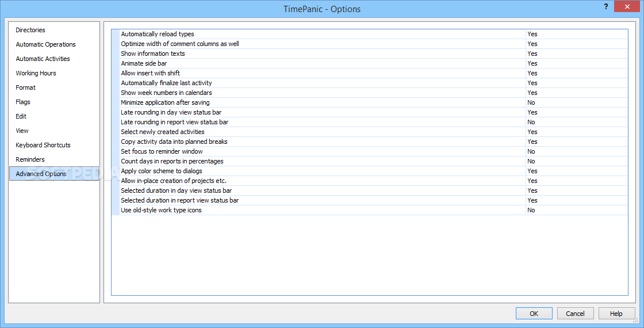Toggle Yes value for Apply color scheme to dialogs
Image resolution: width=644 pixels, height=328 pixels.
coord(577,171)
